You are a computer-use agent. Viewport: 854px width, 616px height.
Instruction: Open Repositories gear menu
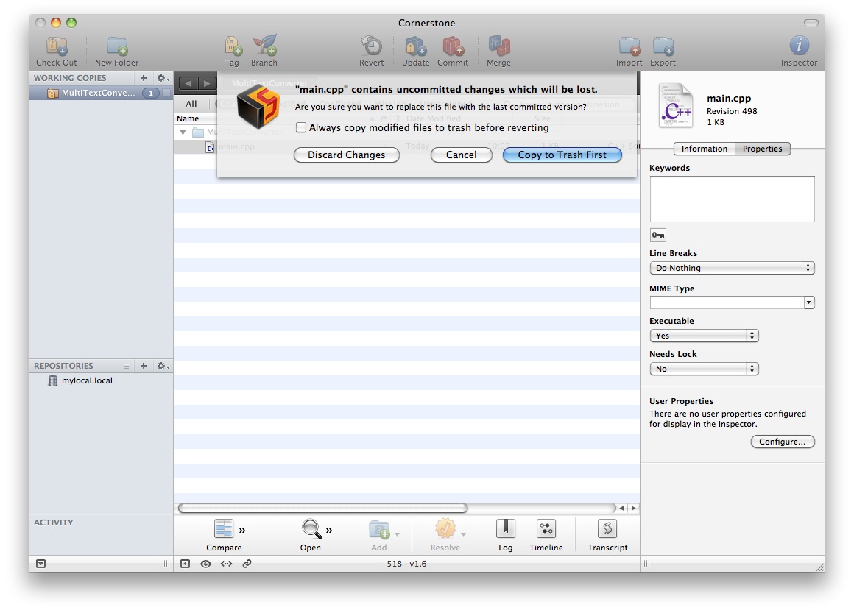tap(163, 366)
